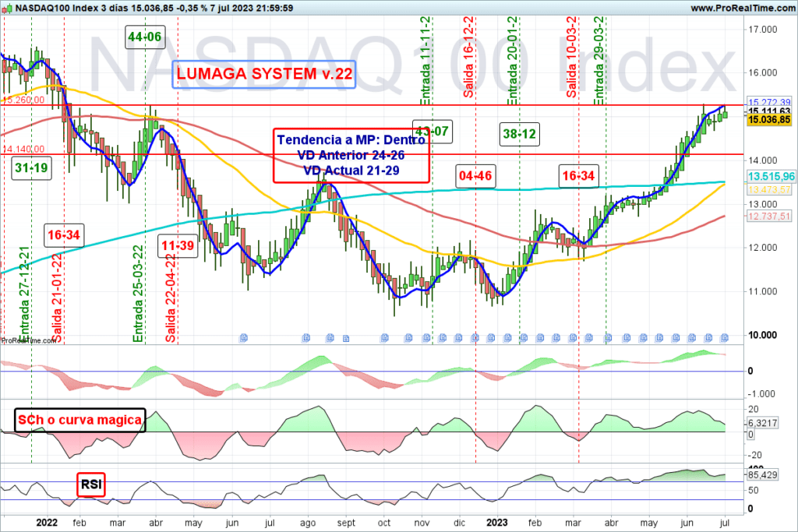Viewport: 798px width, 532px height.
Task: Click the 6,3217 SCh value tag
Action: [762, 423]
